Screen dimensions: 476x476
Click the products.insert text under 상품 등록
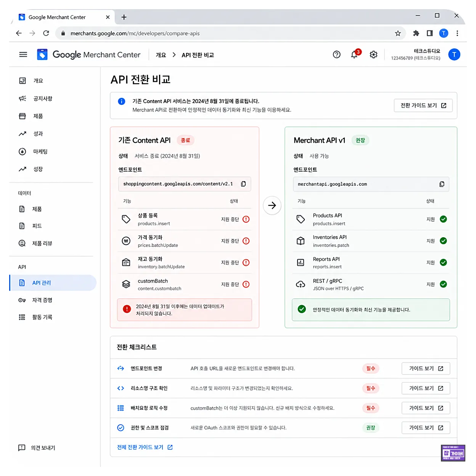(154, 224)
